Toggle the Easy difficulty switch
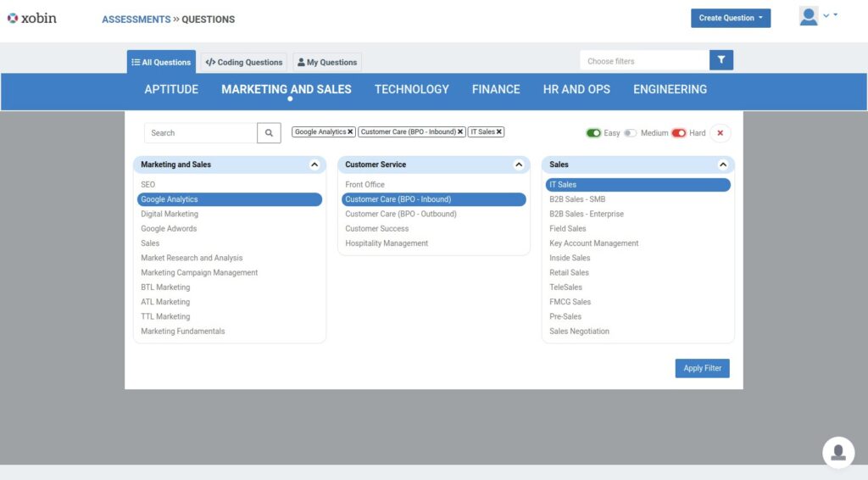This screenshot has width=868, height=480. pos(593,133)
